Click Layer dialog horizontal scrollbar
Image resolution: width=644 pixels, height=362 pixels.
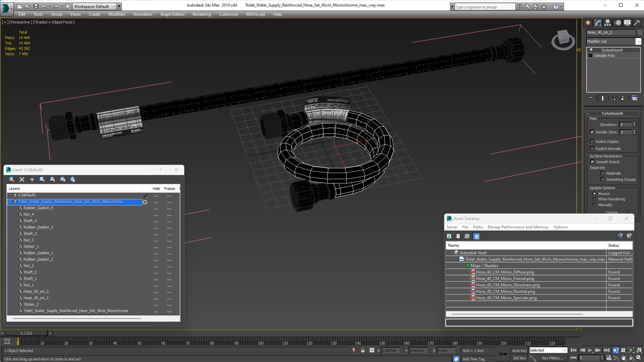pyautogui.click(x=77, y=318)
